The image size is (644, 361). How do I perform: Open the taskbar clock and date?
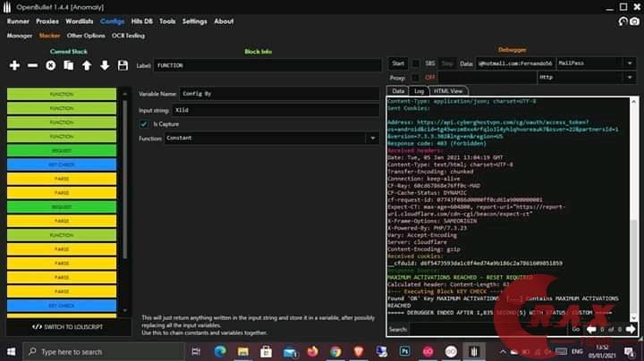(602, 351)
